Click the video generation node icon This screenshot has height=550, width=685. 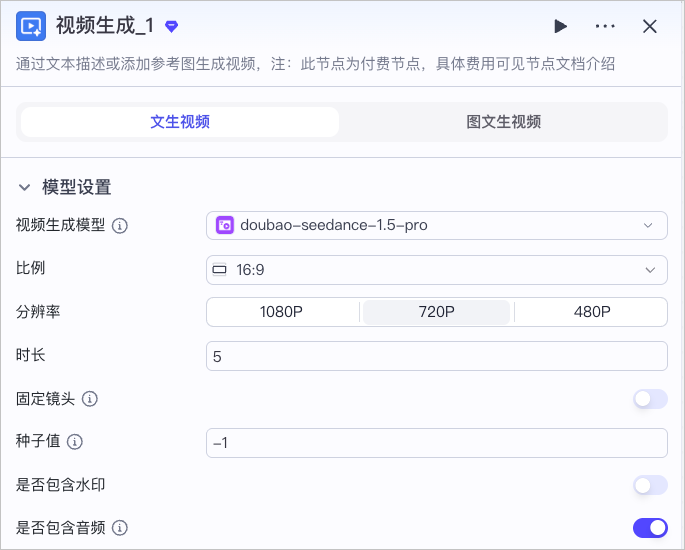tap(31, 26)
